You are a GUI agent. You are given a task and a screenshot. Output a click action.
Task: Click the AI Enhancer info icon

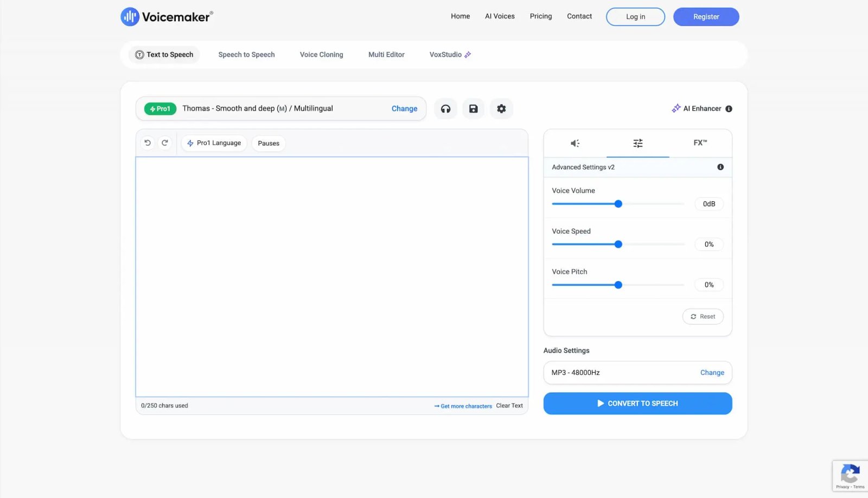[x=729, y=108]
